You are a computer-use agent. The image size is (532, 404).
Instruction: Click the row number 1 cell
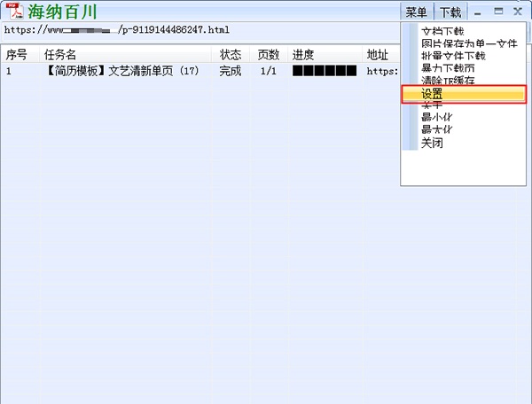[9, 71]
